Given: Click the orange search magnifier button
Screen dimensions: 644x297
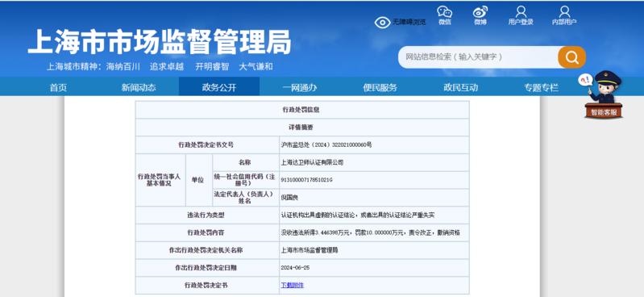Looking at the screenshot, I should 571,57.
